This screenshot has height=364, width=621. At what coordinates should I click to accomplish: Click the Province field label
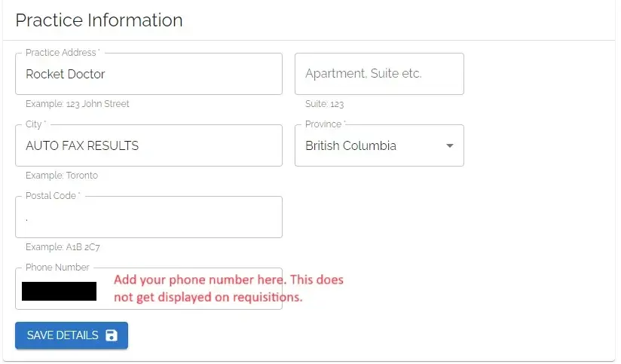[325, 124]
